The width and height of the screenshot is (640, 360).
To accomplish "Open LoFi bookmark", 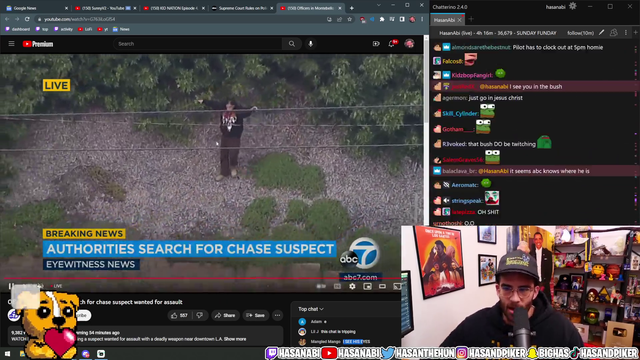I will [x=85, y=29].
